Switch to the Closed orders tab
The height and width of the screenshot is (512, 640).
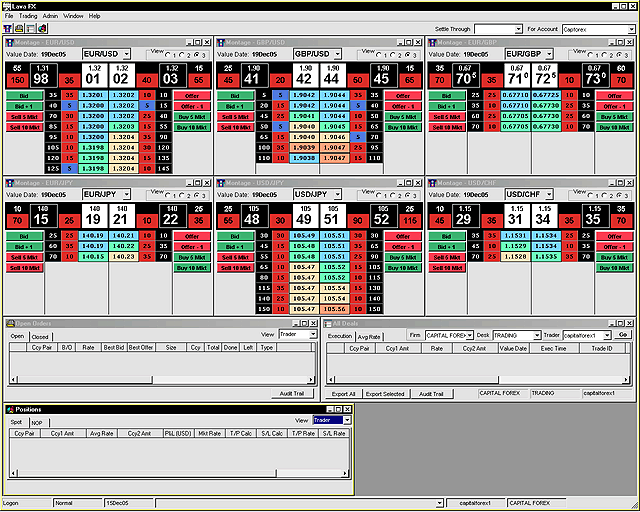point(40,337)
